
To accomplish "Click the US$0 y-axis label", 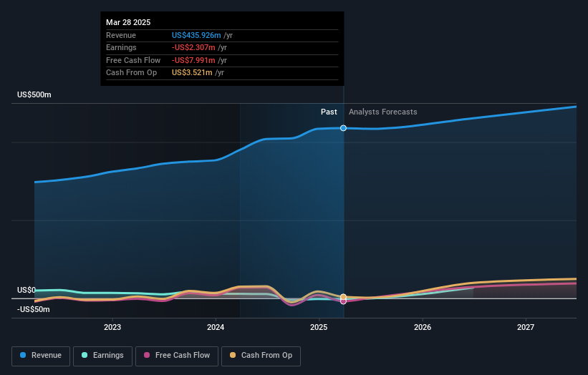I will (x=26, y=290).
